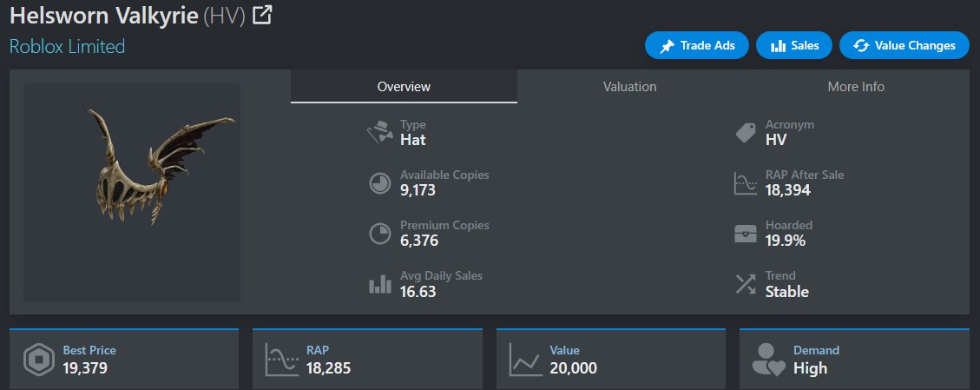Click the Value amount 20,000
Viewport: 980px width, 390px height.
[x=573, y=368]
